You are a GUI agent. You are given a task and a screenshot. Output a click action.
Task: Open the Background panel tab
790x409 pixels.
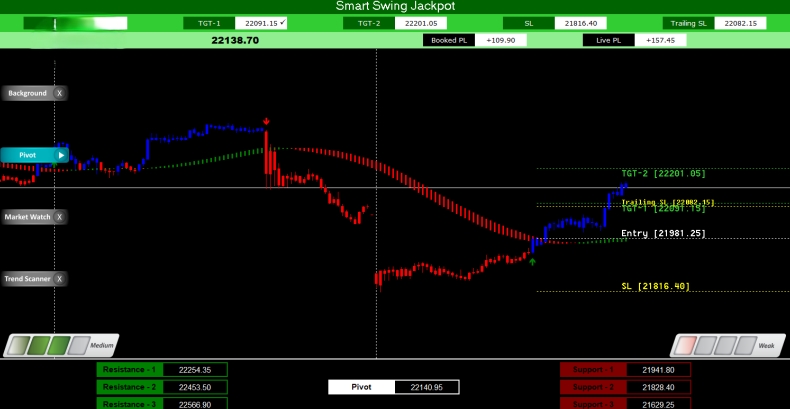[x=27, y=93]
